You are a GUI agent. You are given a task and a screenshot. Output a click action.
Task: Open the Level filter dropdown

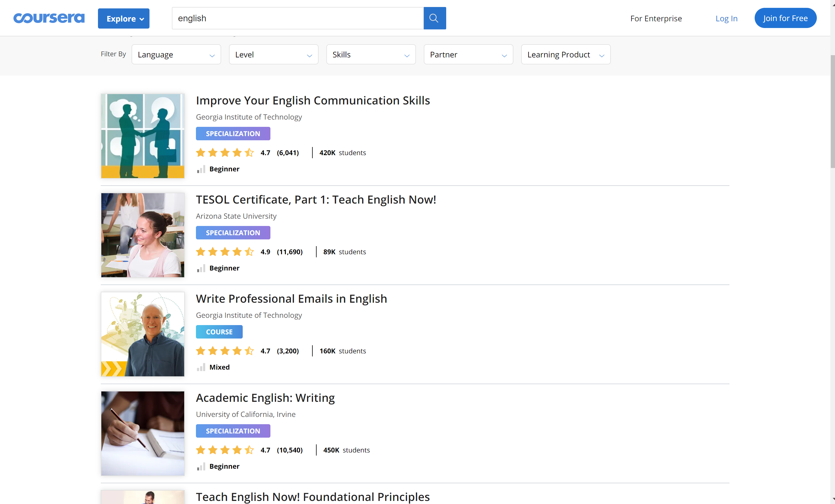273,54
